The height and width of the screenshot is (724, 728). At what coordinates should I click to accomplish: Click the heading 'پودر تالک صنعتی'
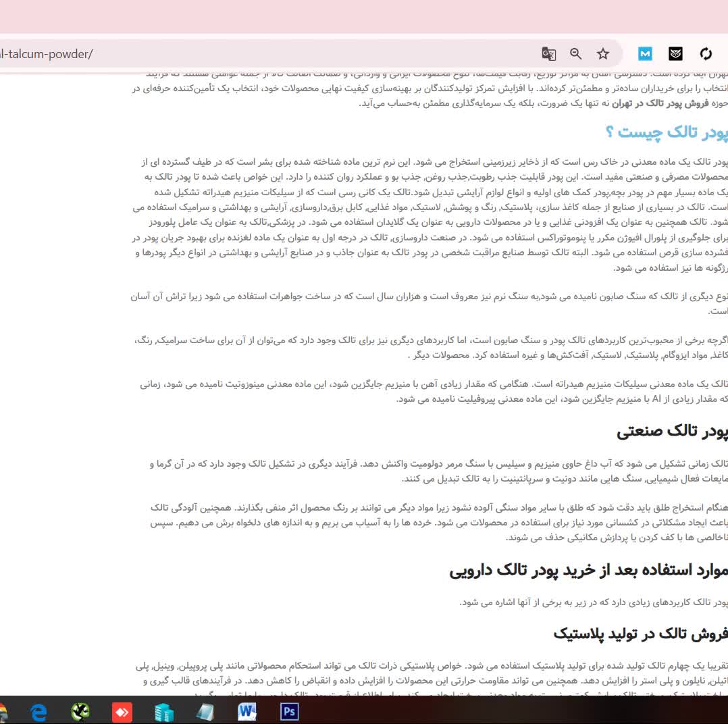click(x=672, y=432)
